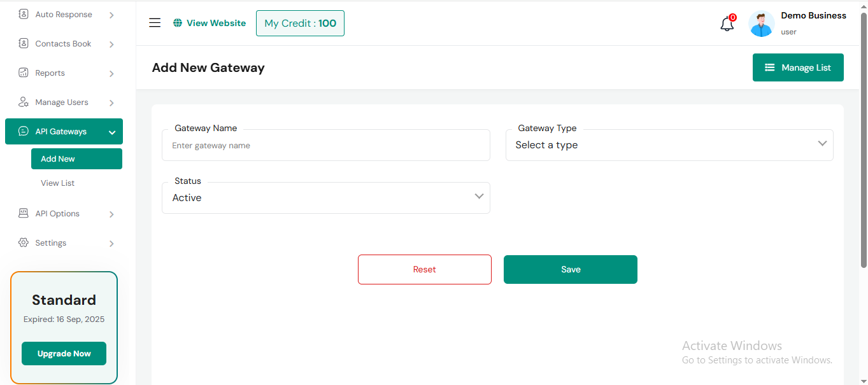Click the Manage Users icon

click(x=24, y=102)
